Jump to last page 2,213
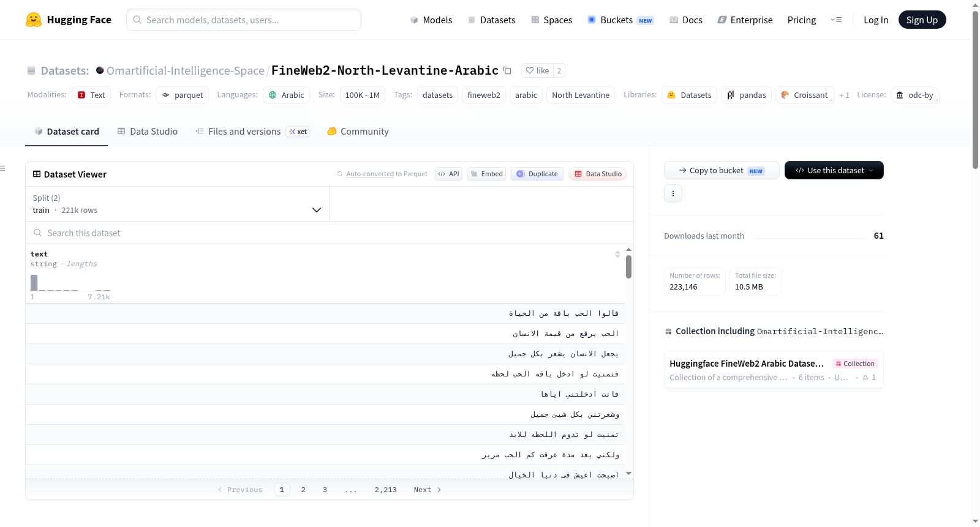The image size is (980, 527). 386,490
